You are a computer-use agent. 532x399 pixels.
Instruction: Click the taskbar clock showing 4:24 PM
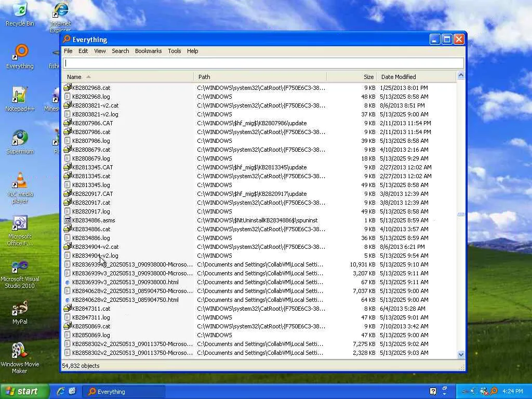(512, 391)
